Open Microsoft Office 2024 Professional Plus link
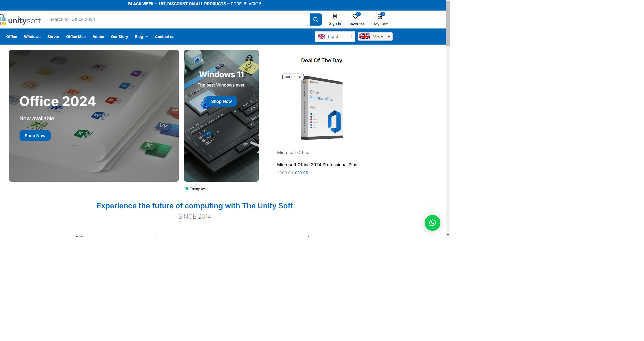 click(317, 165)
